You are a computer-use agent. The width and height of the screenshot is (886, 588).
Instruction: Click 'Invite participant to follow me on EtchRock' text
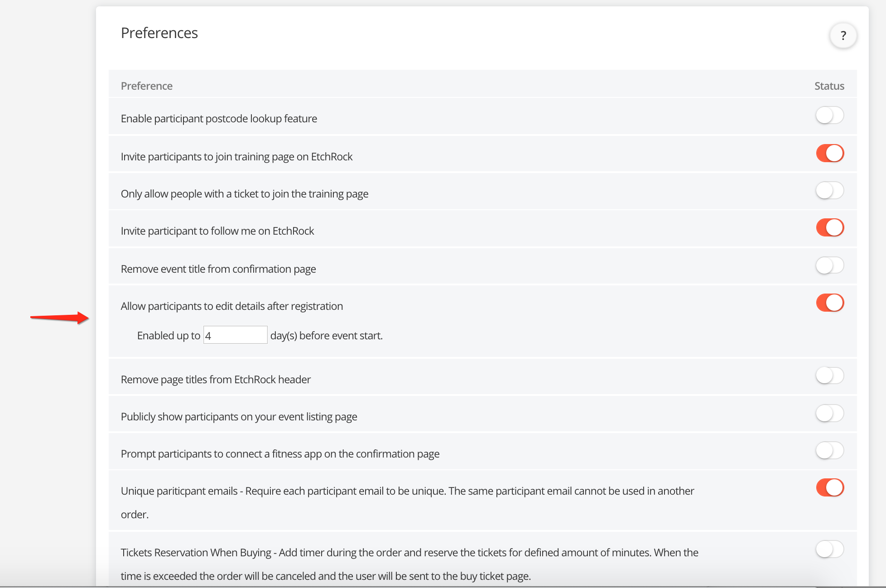[x=217, y=231]
